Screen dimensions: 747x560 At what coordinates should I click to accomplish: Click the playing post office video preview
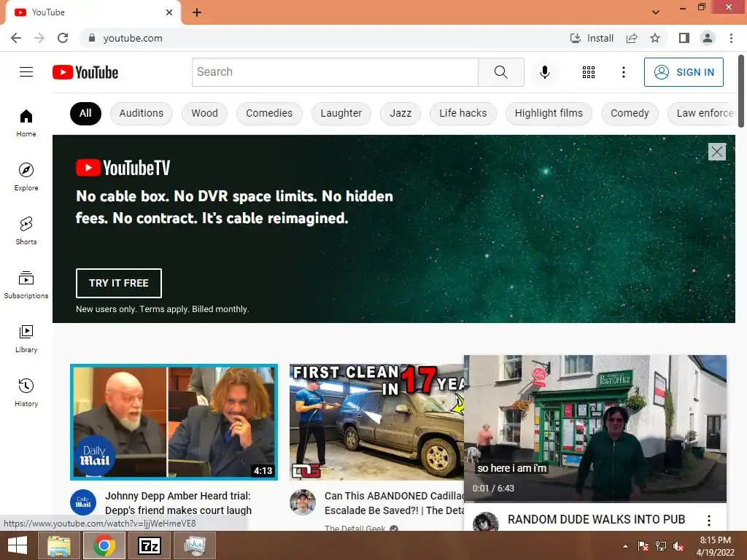coord(595,428)
